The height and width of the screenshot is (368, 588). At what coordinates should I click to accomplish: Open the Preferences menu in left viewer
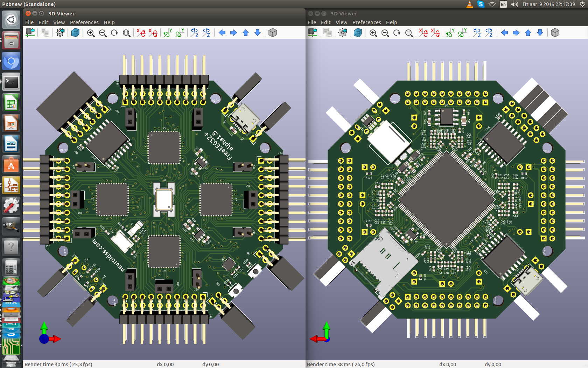84,22
